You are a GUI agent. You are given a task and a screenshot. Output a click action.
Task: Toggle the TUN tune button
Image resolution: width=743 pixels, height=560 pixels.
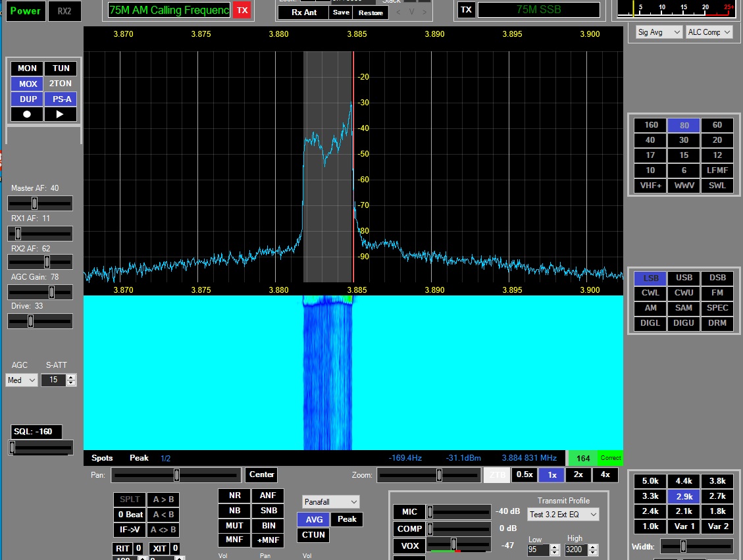tap(61, 68)
